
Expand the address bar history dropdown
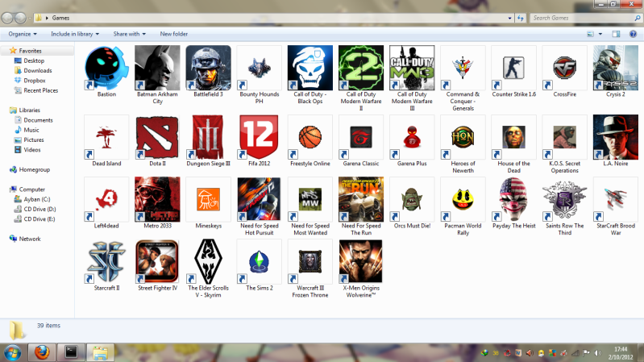tap(509, 18)
